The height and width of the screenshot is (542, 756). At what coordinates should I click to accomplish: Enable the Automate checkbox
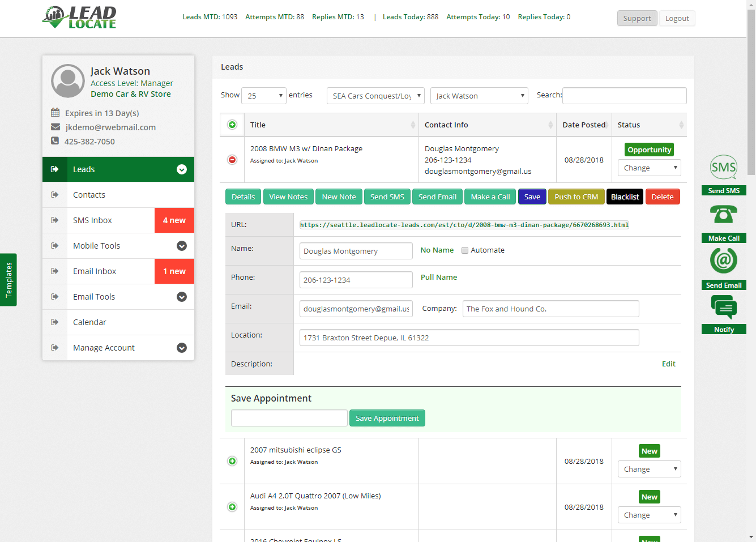(465, 250)
